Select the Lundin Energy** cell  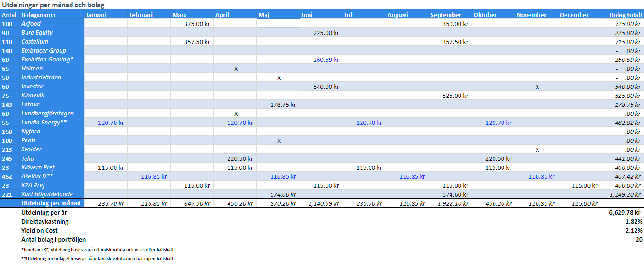52,123
